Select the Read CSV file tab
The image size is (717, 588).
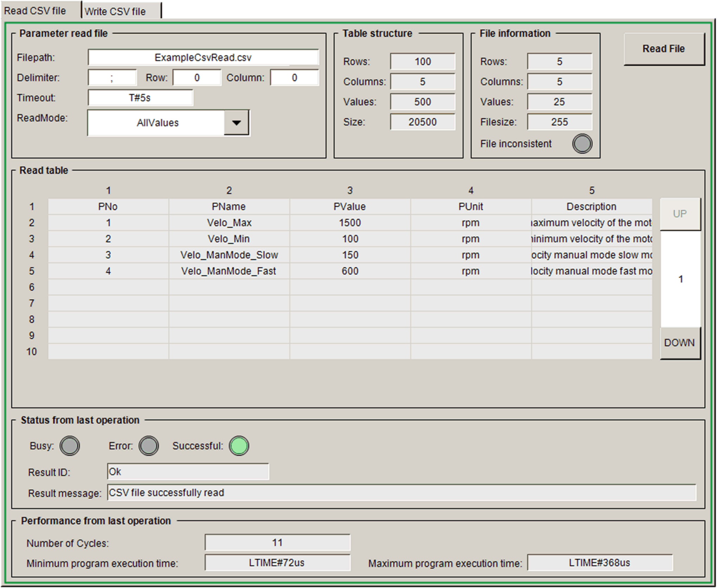pos(35,11)
